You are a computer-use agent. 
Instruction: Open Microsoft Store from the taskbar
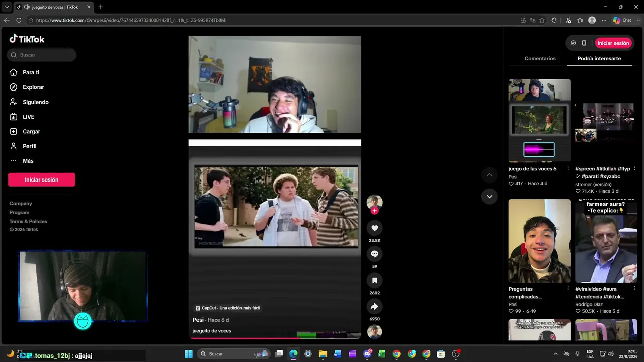pyautogui.click(x=441, y=354)
